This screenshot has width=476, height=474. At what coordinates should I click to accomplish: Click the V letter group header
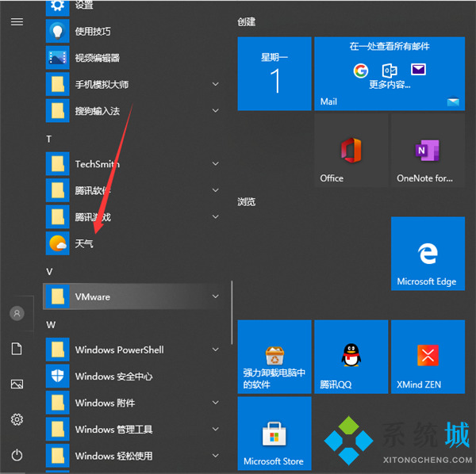click(49, 271)
